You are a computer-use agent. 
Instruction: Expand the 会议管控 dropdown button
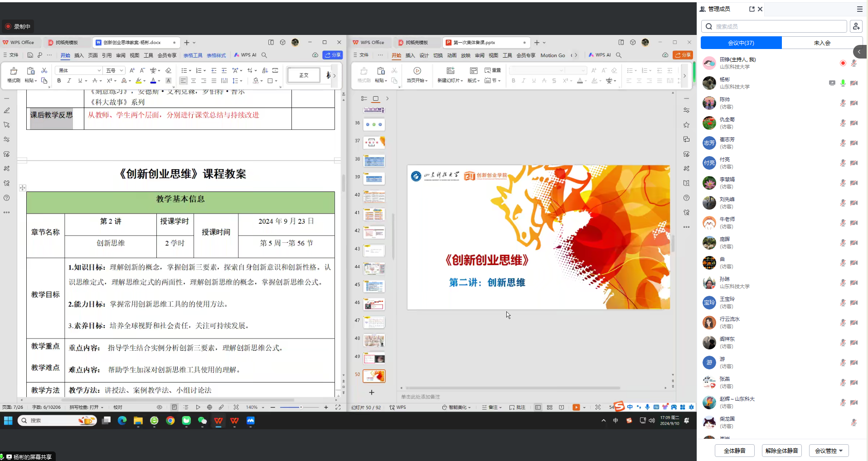click(x=829, y=451)
